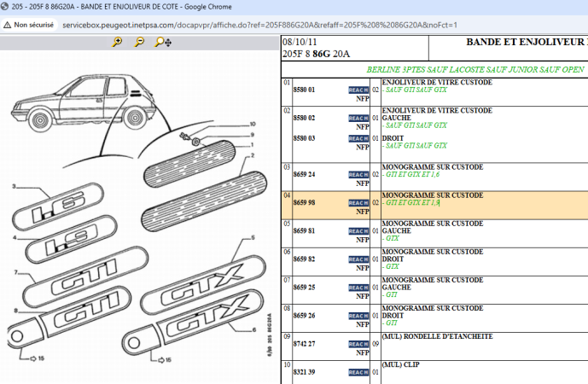Open the REACH badge beside part 8659 24

(358, 174)
